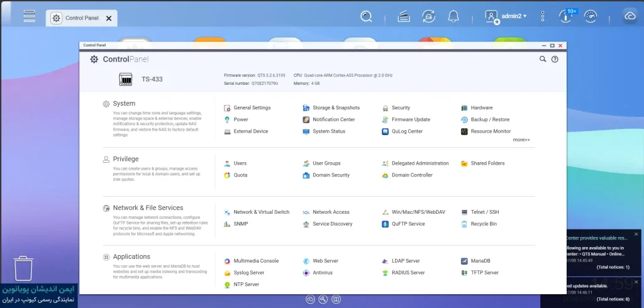Open the search magnifier in top bar

tap(366, 16)
